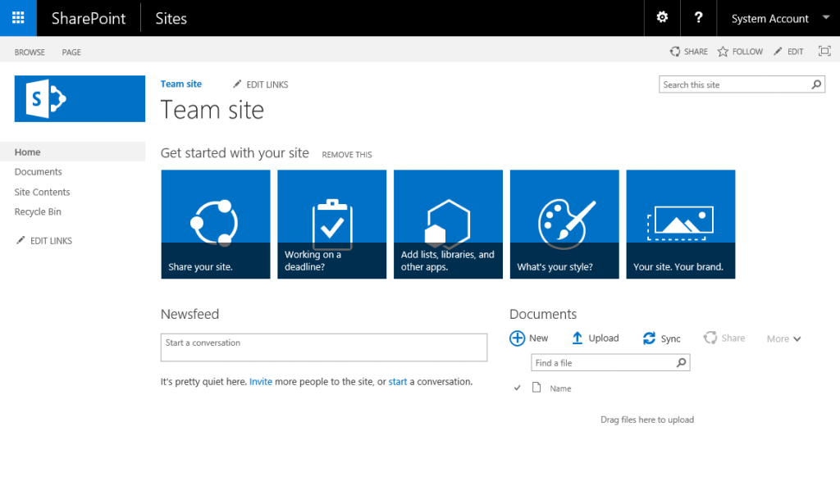Click the Documents web part title
The width and height of the screenshot is (840, 504).
[543, 314]
